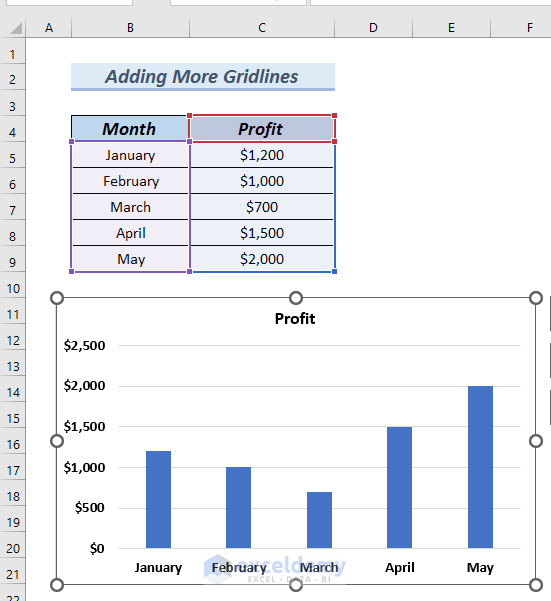Screen dimensions: 551x601
Task: Click the $2,500 vertical axis label
Action: click(84, 345)
